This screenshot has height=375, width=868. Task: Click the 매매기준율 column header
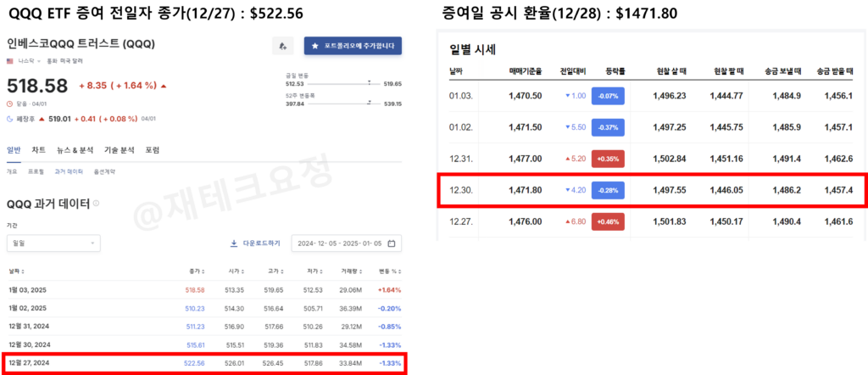[526, 71]
